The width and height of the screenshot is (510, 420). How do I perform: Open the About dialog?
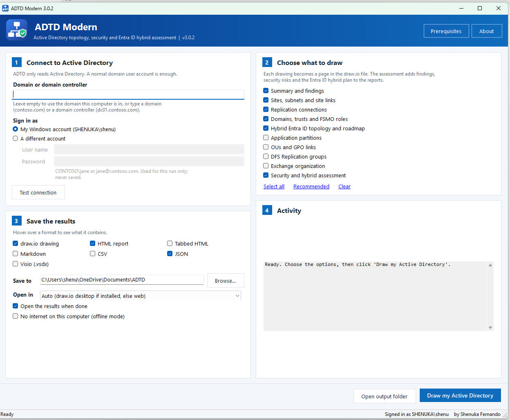487,31
